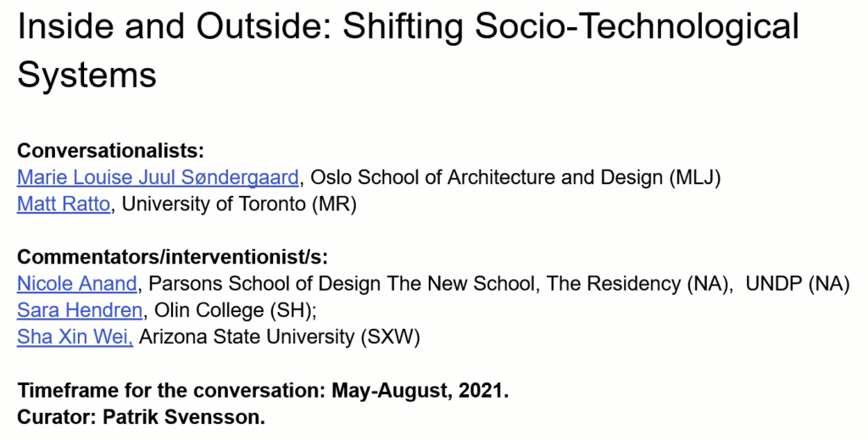The height and width of the screenshot is (440, 868).
Task: Click the 'Conversationalists:' heading
Action: pos(111,151)
